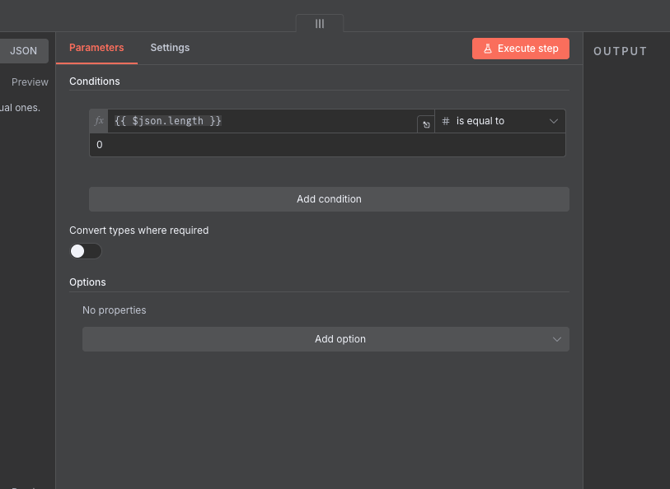Select the JSON view tab
Viewport: 670px width, 489px height.
(23, 51)
